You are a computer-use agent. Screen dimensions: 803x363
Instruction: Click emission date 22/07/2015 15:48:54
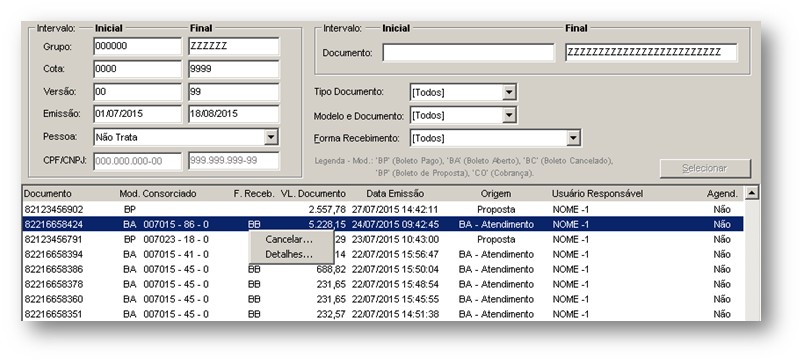395,284
